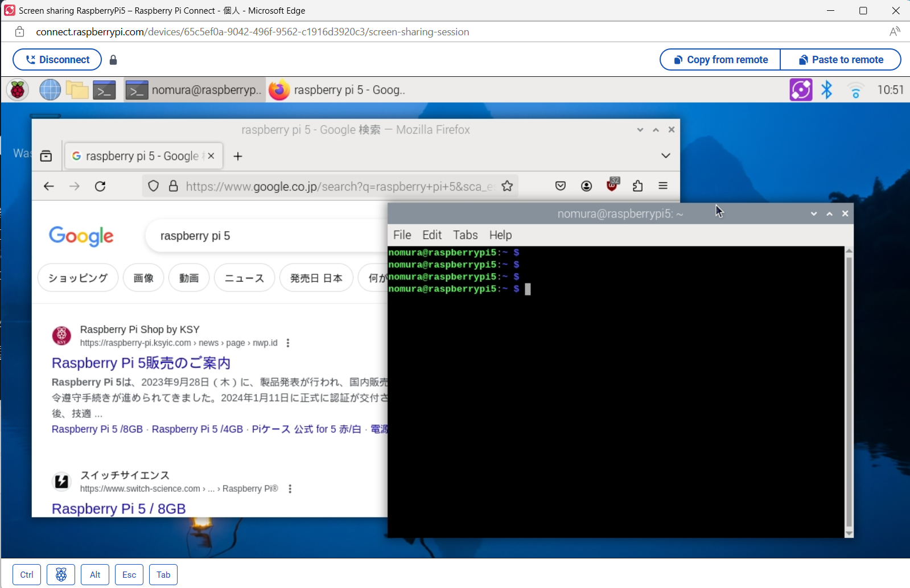Bookmark this page with the star icon
This screenshot has height=588, width=910.
pos(508,186)
